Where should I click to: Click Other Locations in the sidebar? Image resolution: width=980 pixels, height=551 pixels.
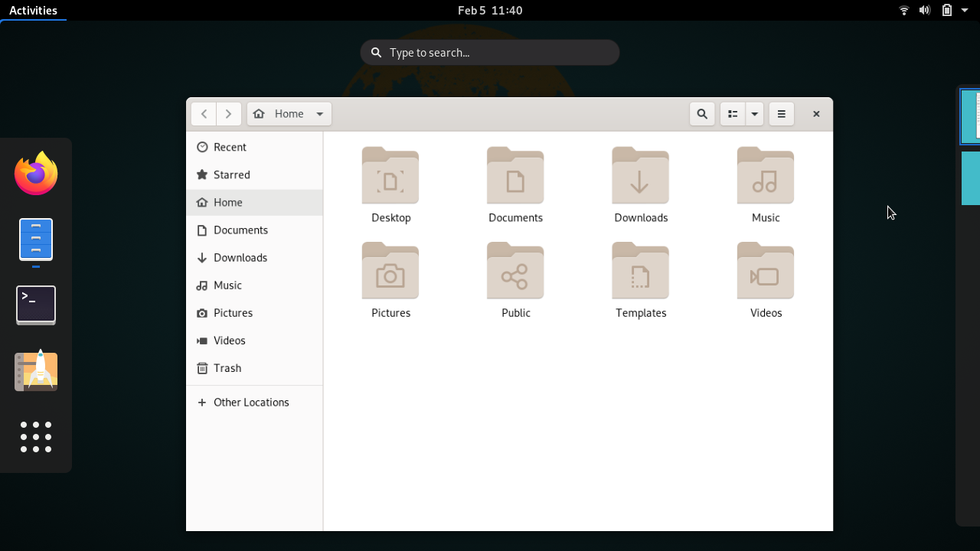251,402
